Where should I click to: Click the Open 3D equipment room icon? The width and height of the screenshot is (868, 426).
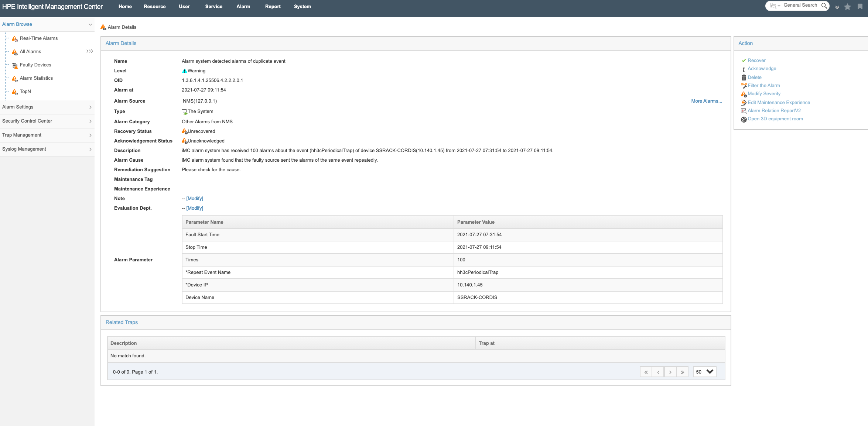coord(744,119)
